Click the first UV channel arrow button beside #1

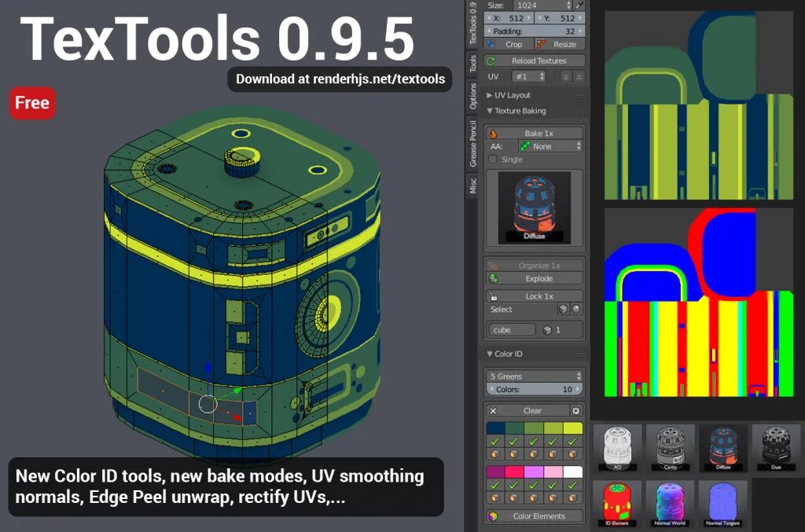point(566,77)
